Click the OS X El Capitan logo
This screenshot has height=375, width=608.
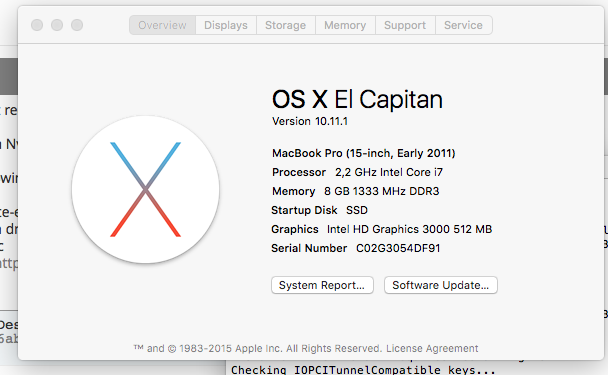tap(145, 189)
